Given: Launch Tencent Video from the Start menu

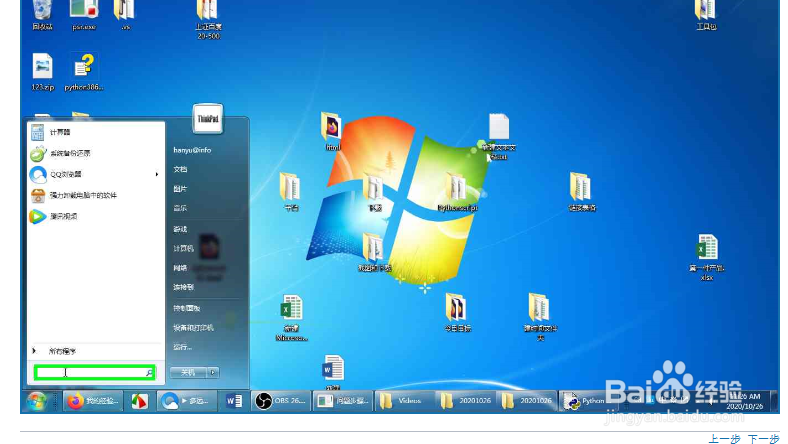Looking at the screenshot, I should [x=95, y=217].
